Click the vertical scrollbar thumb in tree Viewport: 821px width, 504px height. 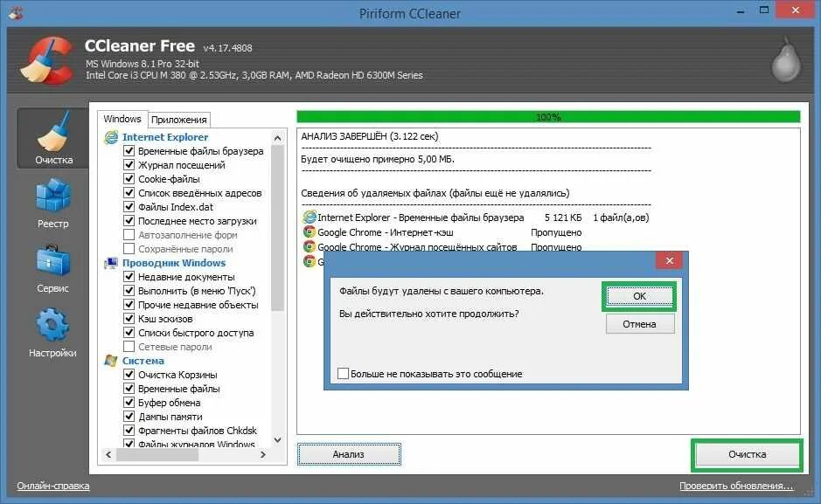coord(277,228)
